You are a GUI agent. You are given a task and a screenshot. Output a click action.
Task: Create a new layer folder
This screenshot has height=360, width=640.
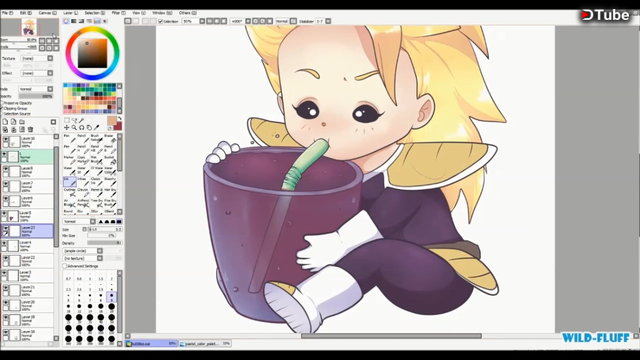click(x=22, y=122)
